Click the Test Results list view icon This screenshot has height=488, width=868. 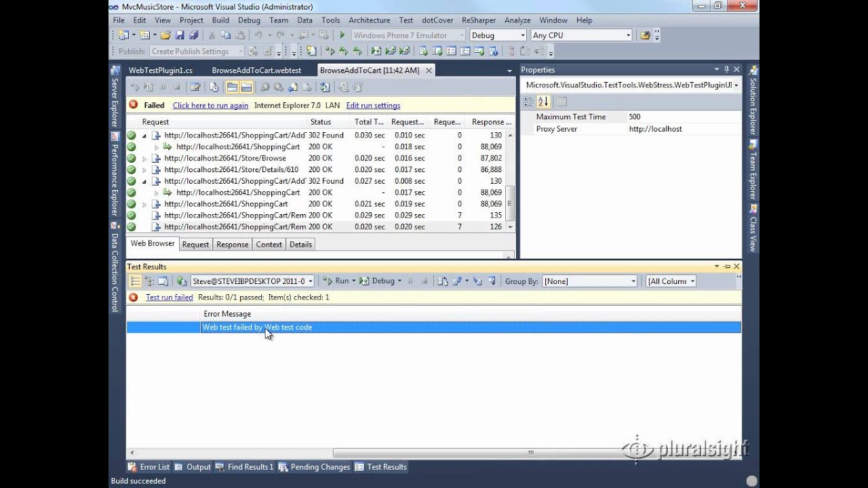point(135,281)
